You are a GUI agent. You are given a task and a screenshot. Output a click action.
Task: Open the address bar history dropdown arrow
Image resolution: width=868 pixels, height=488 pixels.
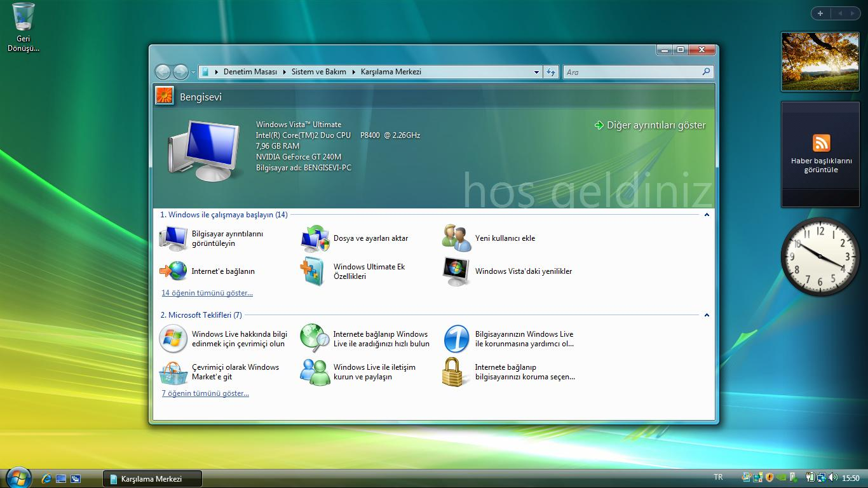click(x=536, y=72)
